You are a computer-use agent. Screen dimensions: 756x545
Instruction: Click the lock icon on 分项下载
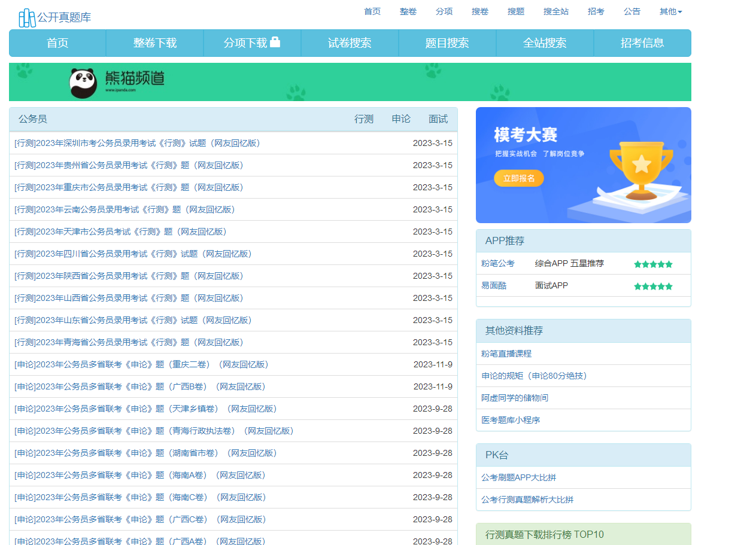(276, 42)
